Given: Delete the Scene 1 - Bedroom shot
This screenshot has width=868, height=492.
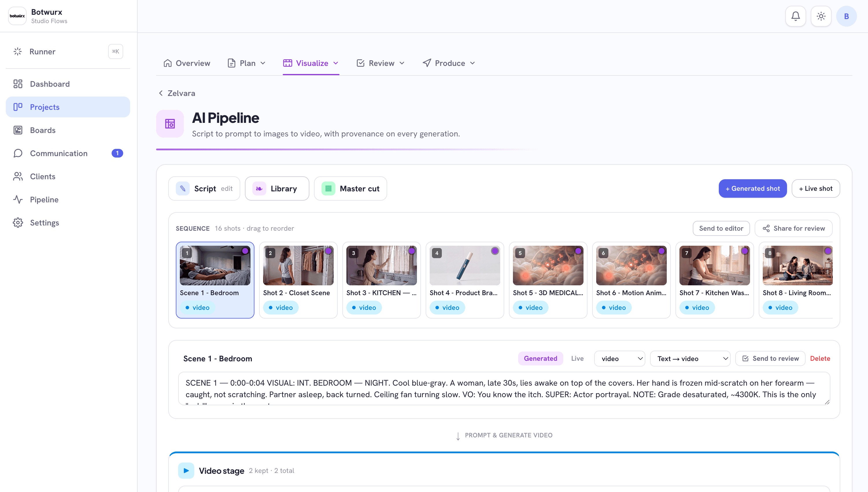Looking at the screenshot, I should click(x=820, y=358).
